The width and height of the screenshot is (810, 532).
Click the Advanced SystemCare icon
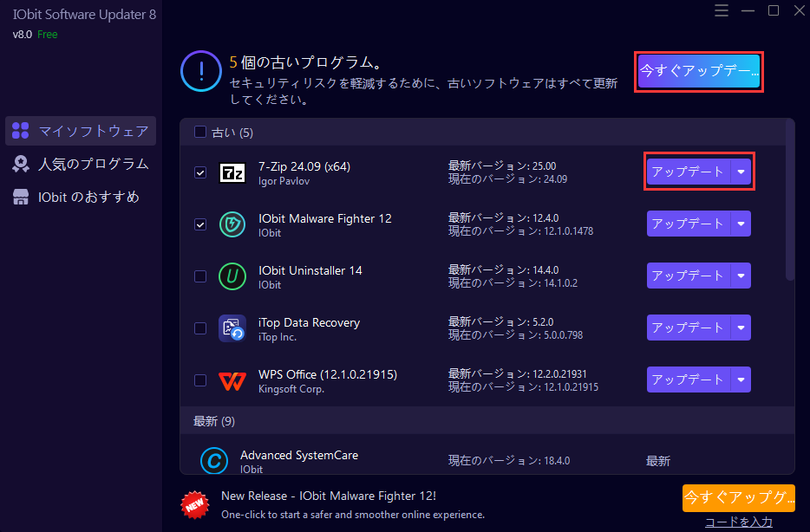[x=214, y=460]
